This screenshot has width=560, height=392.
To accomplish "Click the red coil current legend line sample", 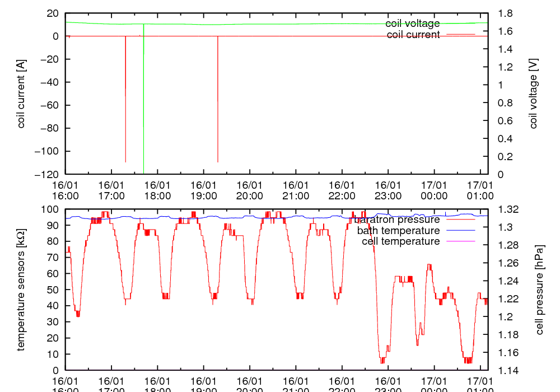I will (460, 35).
